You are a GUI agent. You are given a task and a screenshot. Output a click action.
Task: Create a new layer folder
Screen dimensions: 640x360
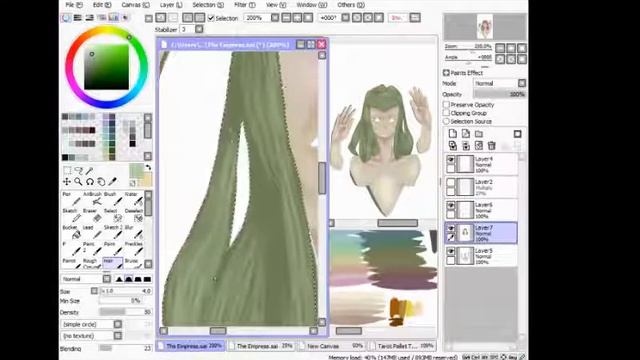coord(479,134)
